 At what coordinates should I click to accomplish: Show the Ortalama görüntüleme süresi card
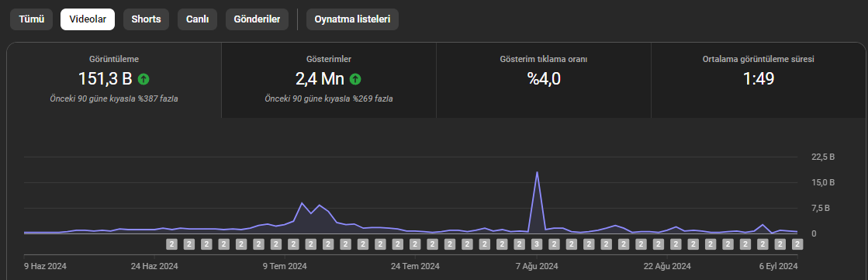[x=759, y=80]
